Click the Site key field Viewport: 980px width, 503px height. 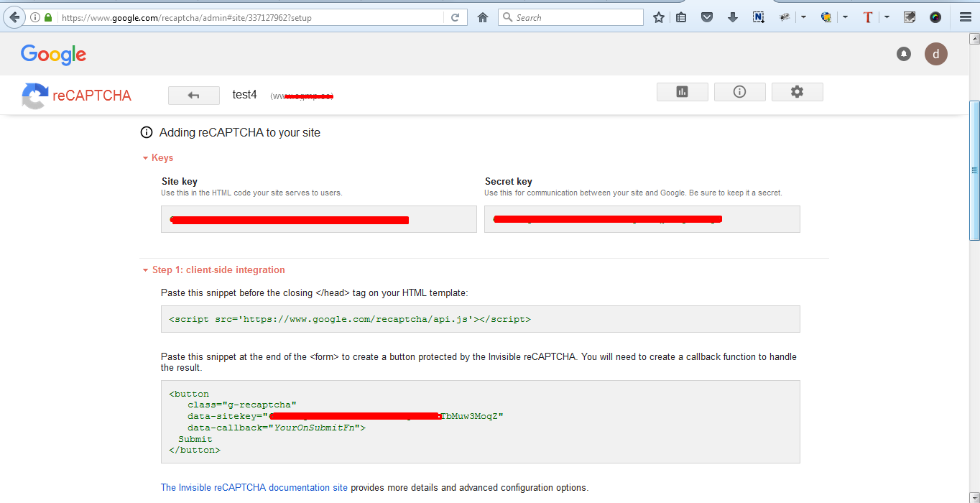point(318,219)
